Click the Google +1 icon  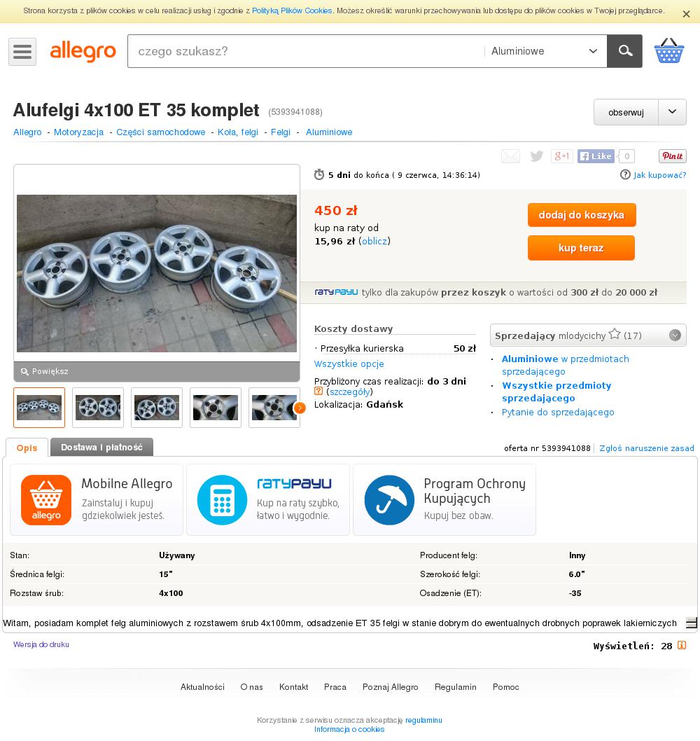click(x=561, y=156)
